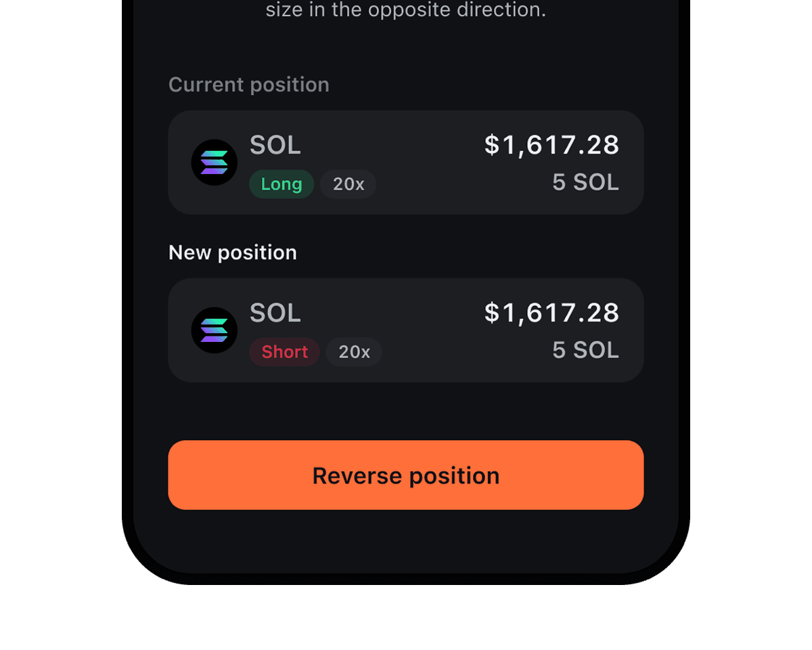The height and width of the screenshot is (650, 812).
Task: Click the 20x leverage badge beside Long
Action: pos(348,184)
